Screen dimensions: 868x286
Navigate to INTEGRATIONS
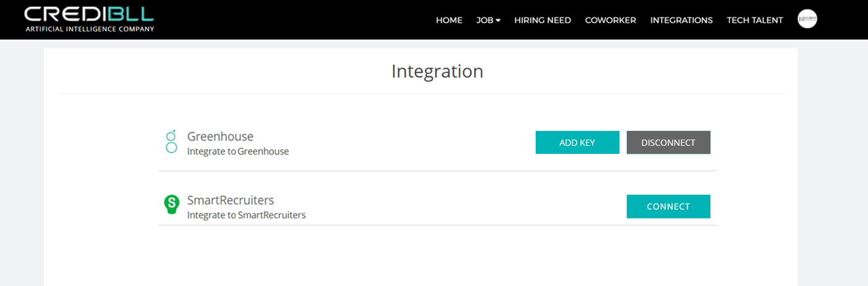pyautogui.click(x=681, y=20)
